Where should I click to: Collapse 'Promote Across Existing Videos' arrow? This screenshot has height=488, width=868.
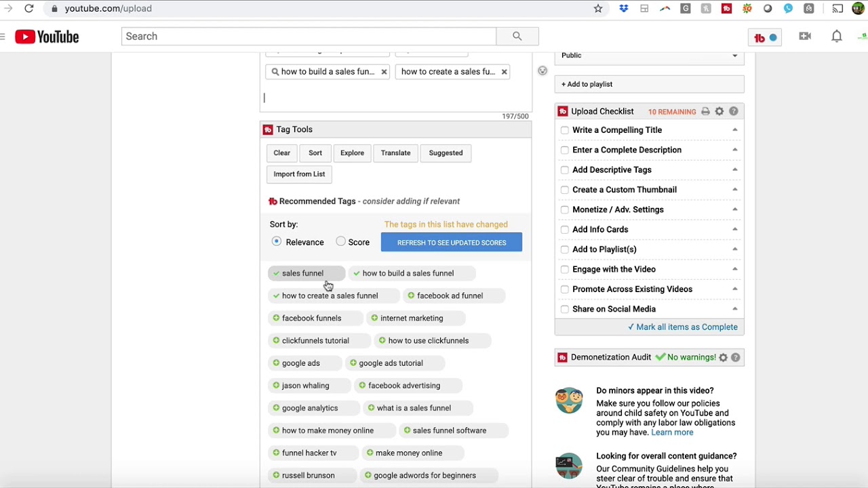tap(734, 289)
